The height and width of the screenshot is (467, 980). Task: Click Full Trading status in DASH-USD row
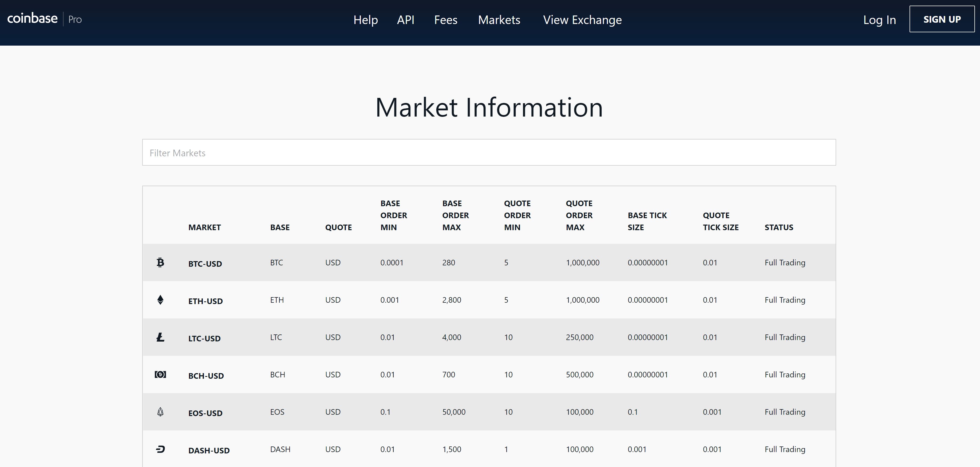(x=785, y=449)
